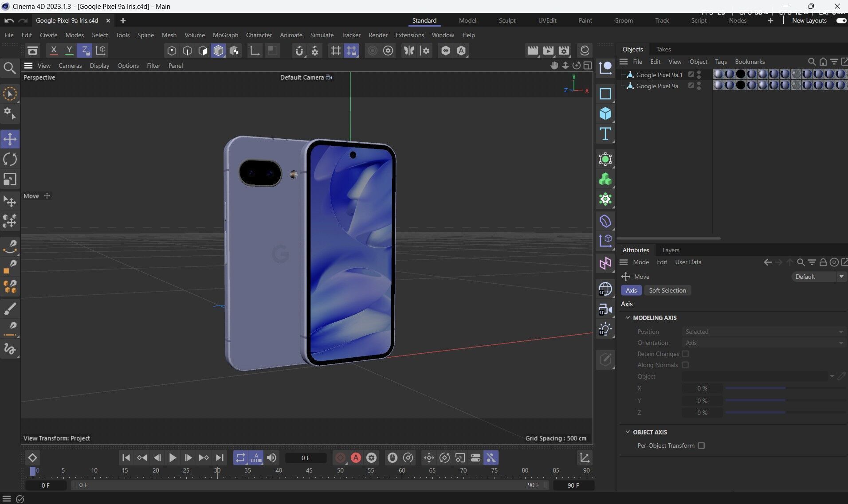Image resolution: width=848 pixels, height=504 pixels.
Task: Open Edit Render Settings icon
Action: coord(564,51)
